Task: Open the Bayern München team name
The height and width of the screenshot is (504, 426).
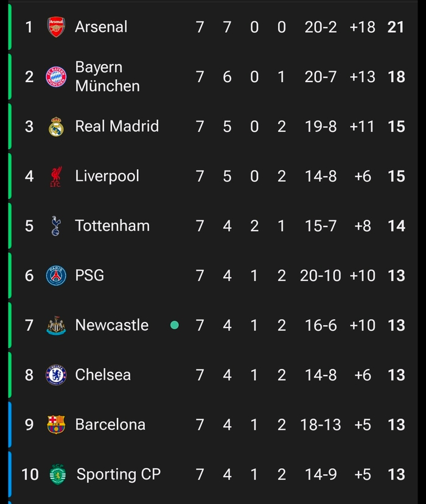Action: point(107,77)
